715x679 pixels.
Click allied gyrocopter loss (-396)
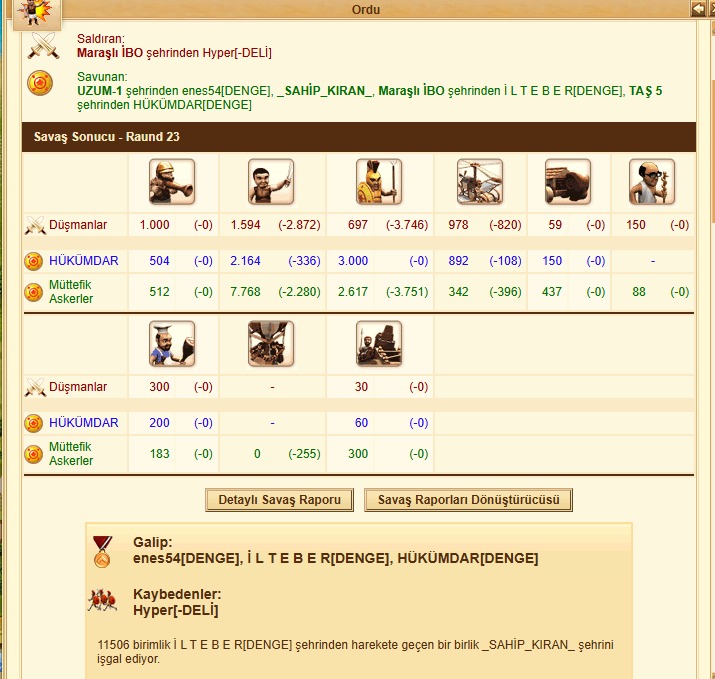coord(505,292)
